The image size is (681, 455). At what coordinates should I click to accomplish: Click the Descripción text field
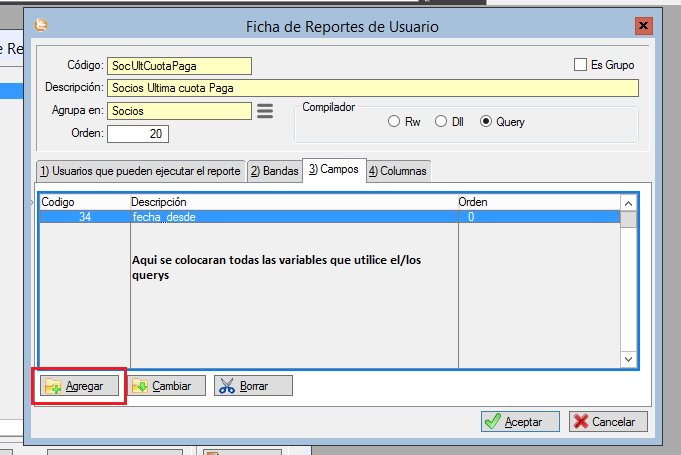pyautogui.click(x=373, y=88)
